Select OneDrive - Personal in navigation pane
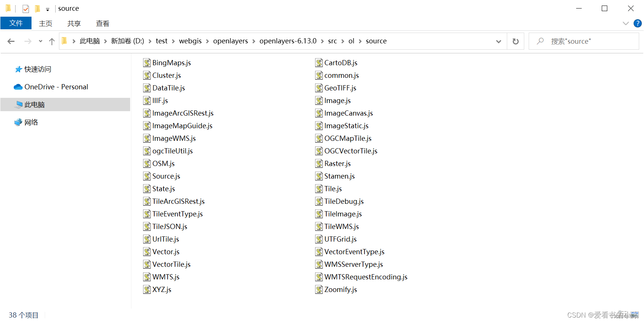644x322 pixels. (x=56, y=87)
